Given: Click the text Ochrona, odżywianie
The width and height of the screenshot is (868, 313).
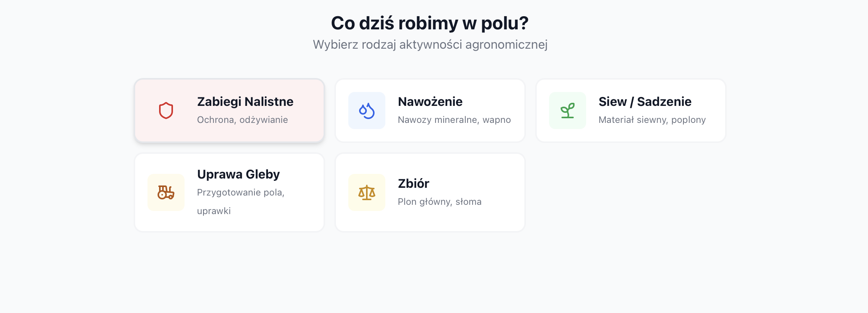Looking at the screenshot, I should pyautogui.click(x=242, y=120).
